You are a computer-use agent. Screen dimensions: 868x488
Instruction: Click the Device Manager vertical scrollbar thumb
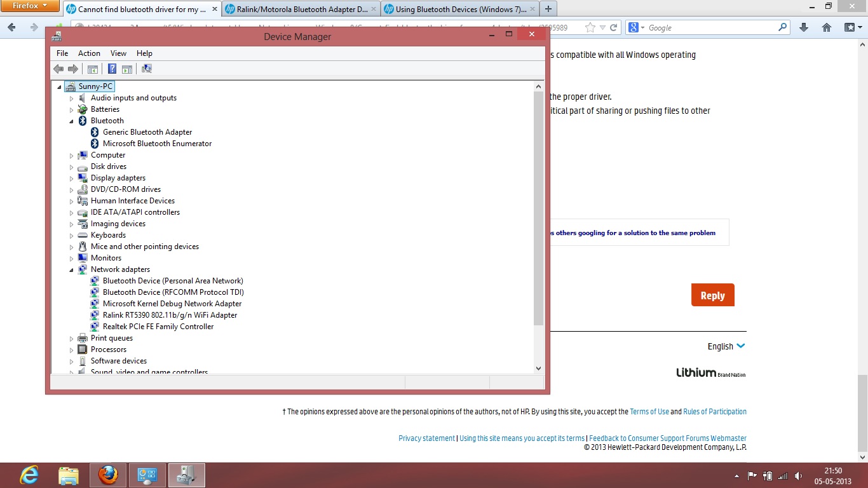point(538,208)
